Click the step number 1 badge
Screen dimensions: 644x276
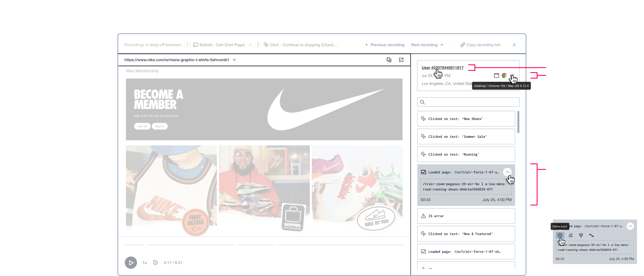(x=187, y=45)
